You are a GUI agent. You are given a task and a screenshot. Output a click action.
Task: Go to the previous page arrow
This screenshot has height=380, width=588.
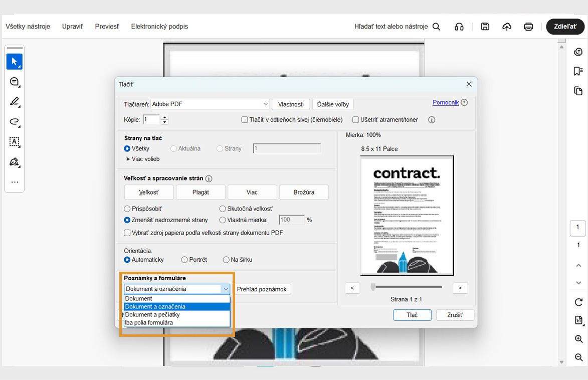[578, 265]
